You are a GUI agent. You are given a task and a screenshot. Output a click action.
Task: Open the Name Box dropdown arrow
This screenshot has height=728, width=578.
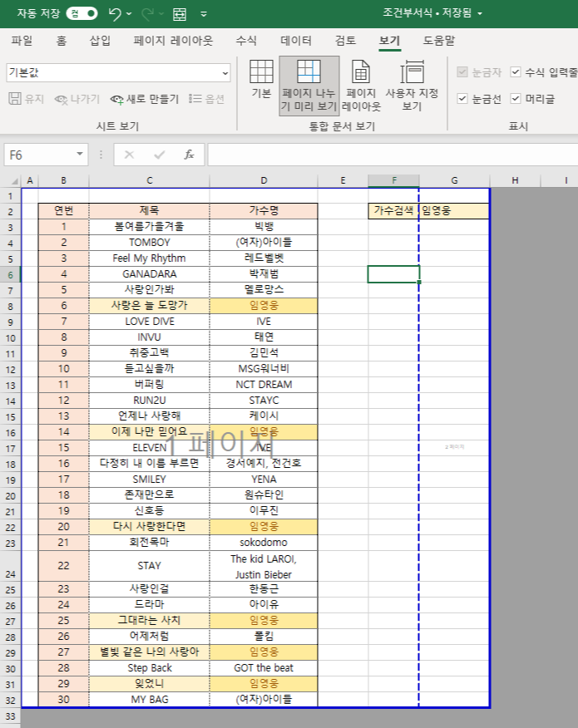[x=80, y=154]
